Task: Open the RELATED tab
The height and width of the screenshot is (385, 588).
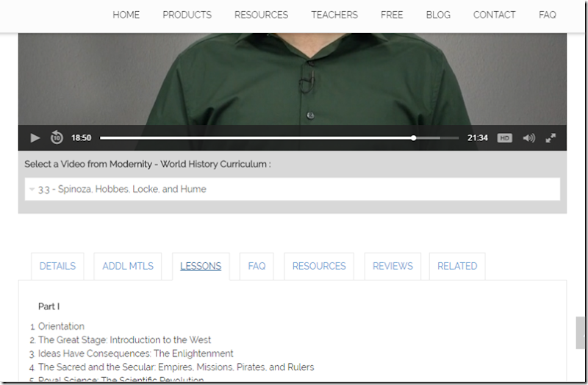Action: pyautogui.click(x=457, y=266)
